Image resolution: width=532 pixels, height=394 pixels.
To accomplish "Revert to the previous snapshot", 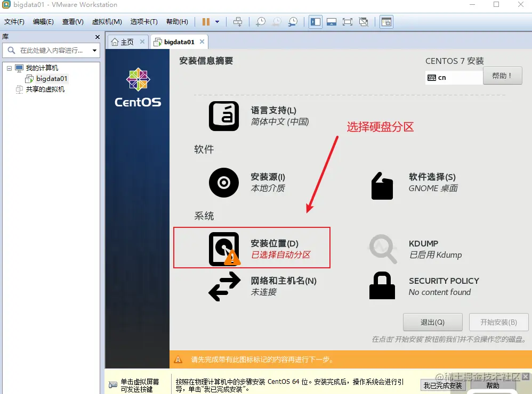I will tap(277, 22).
